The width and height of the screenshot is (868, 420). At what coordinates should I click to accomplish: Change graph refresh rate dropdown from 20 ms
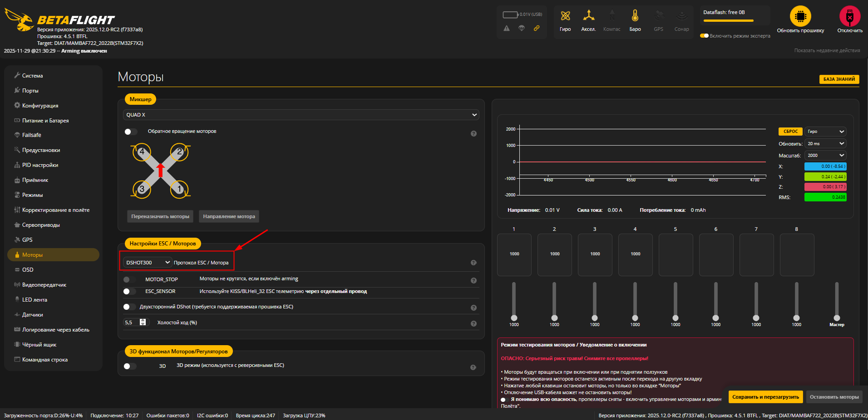tap(825, 143)
